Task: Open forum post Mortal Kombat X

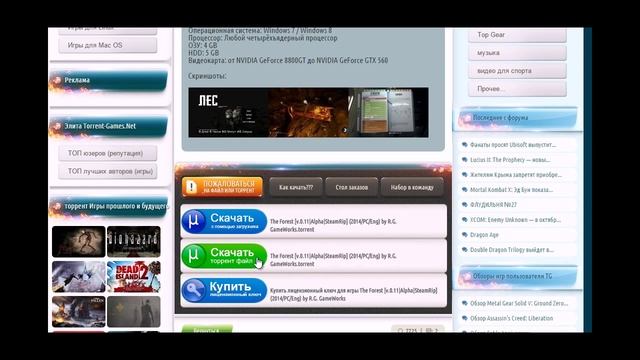Action: (511, 190)
